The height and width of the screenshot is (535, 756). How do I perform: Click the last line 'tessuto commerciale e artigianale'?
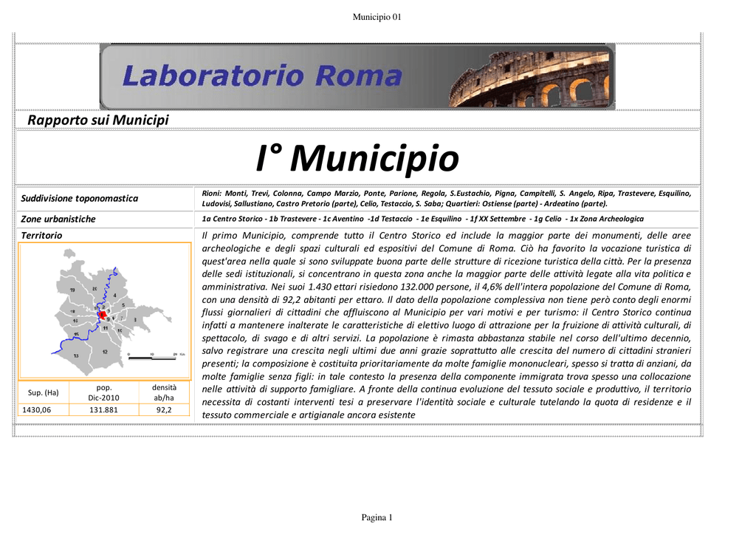[309, 415]
